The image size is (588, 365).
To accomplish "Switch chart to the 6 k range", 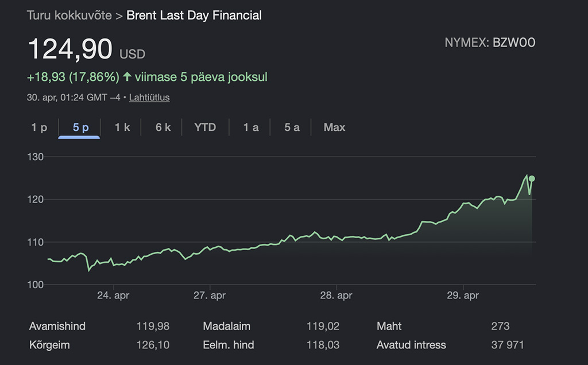I will pos(163,127).
